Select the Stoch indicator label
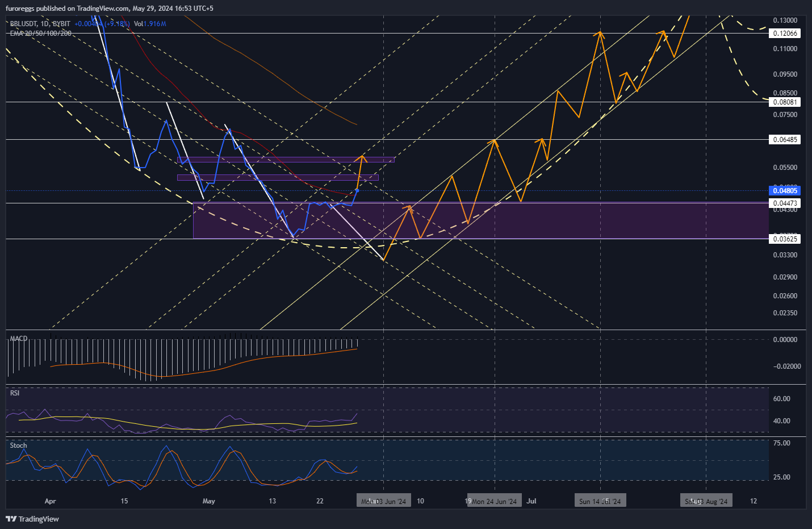 click(x=19, y=445)
